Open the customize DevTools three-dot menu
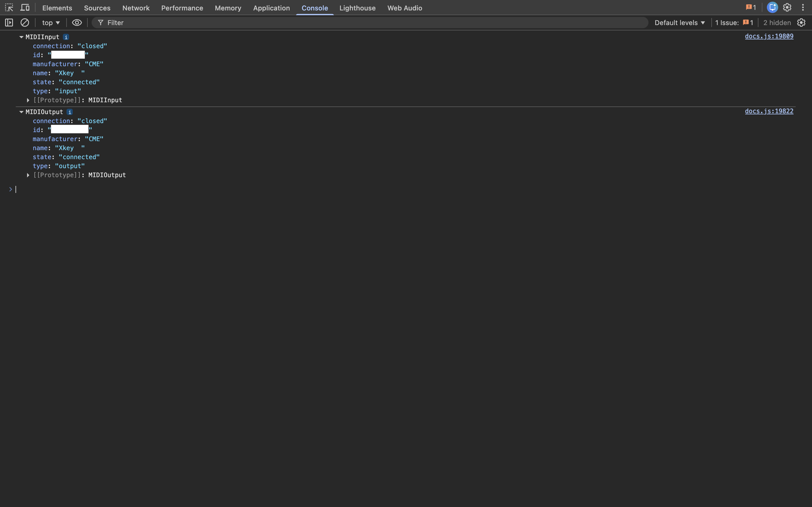 (x=803, y=7)
